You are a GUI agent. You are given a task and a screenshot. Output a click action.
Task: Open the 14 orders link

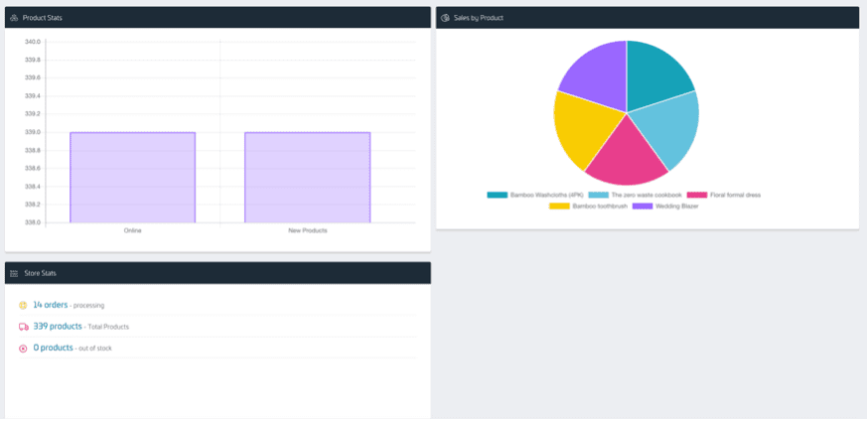tap(51, 305)
